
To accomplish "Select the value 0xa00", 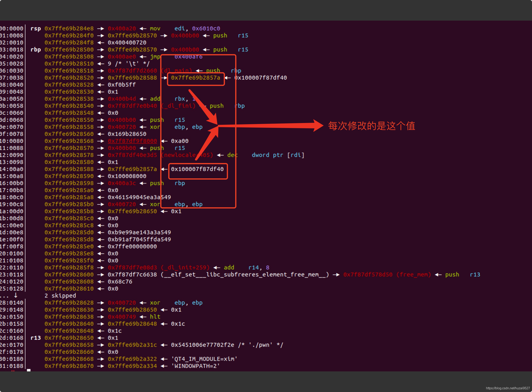I will coord(180,141).
